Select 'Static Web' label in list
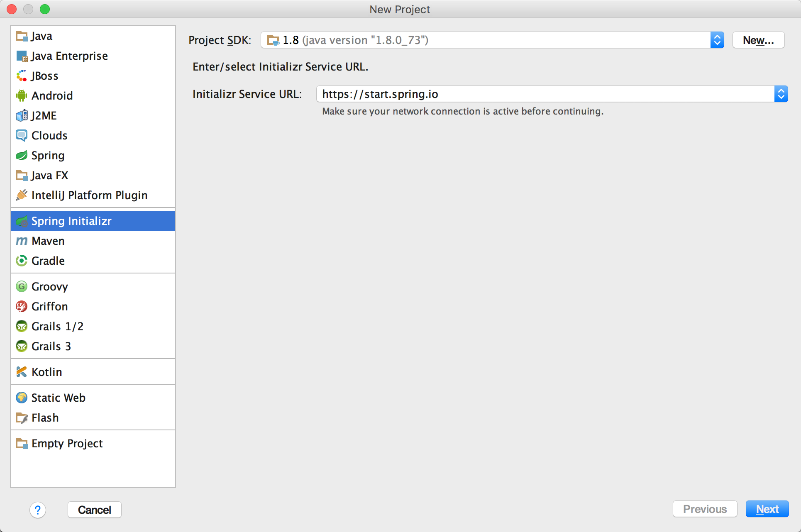Viewport: 801px width, 532px height. point(59,398)
